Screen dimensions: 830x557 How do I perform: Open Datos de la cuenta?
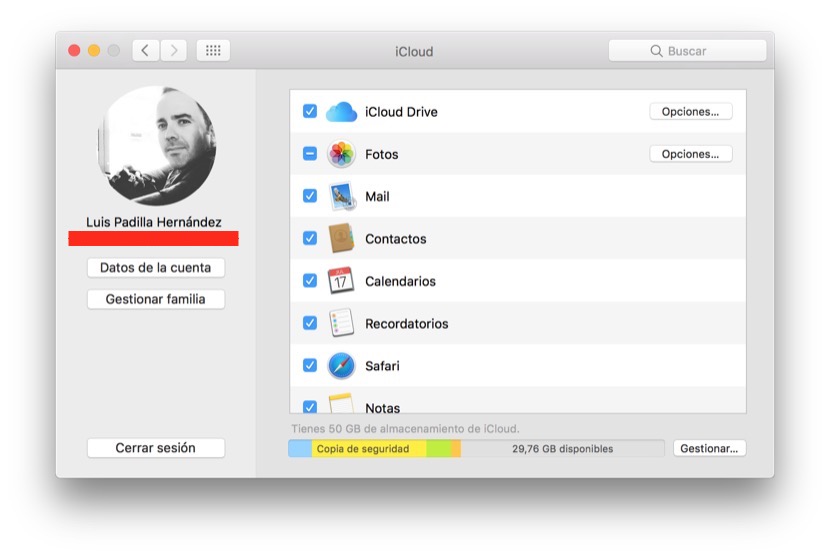tap(156, 268)
